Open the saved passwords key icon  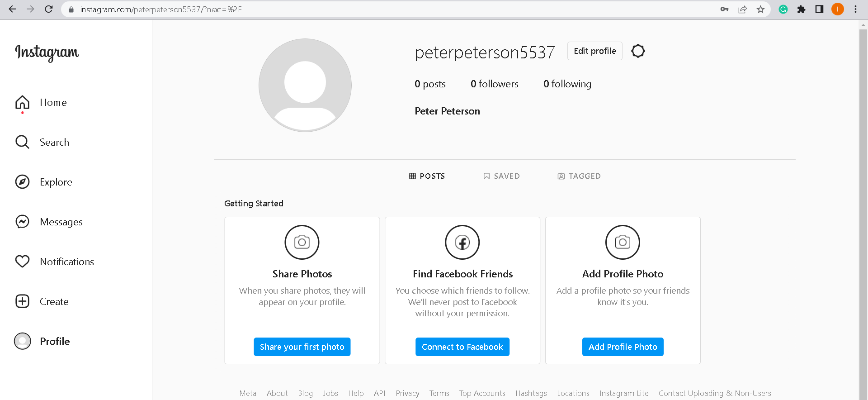(724, 10)
